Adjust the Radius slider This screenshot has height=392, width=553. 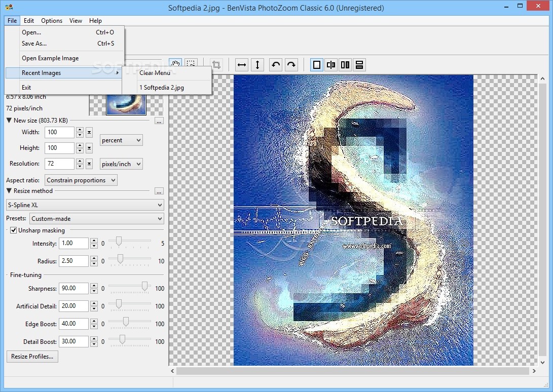click(120, 259)
